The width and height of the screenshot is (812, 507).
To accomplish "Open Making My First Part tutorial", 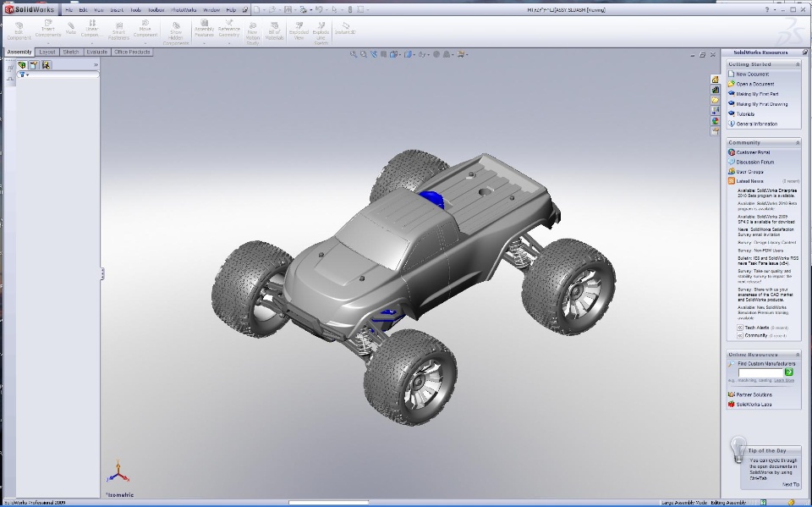I will 757,94.
